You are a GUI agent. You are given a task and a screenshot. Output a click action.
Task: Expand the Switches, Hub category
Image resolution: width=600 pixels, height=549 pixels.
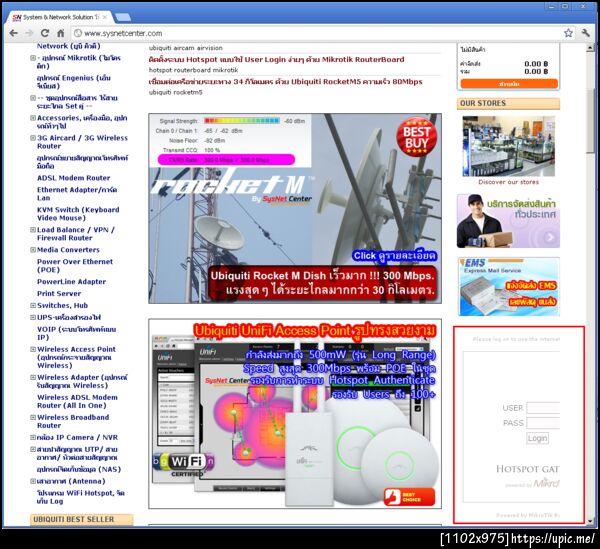33,306
